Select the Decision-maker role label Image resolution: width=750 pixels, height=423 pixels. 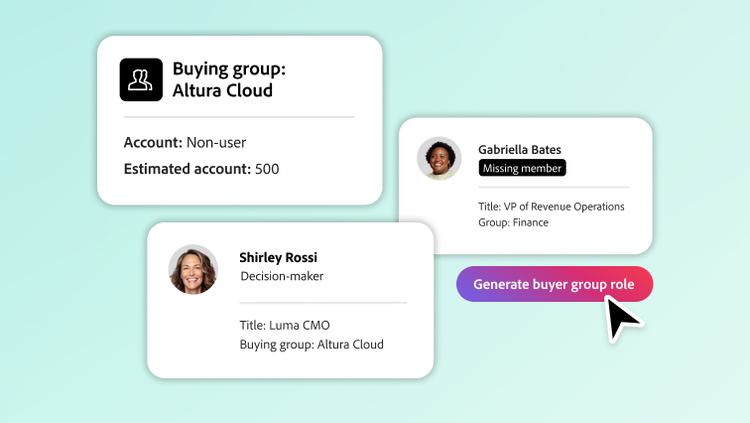282,276
